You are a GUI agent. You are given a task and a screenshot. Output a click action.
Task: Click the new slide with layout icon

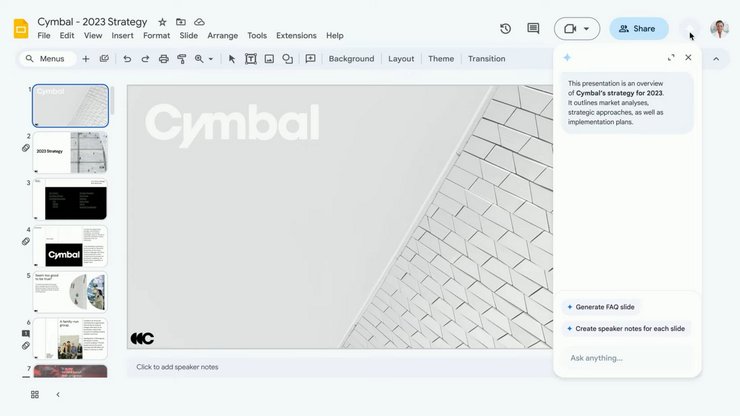tap(104, 59)
